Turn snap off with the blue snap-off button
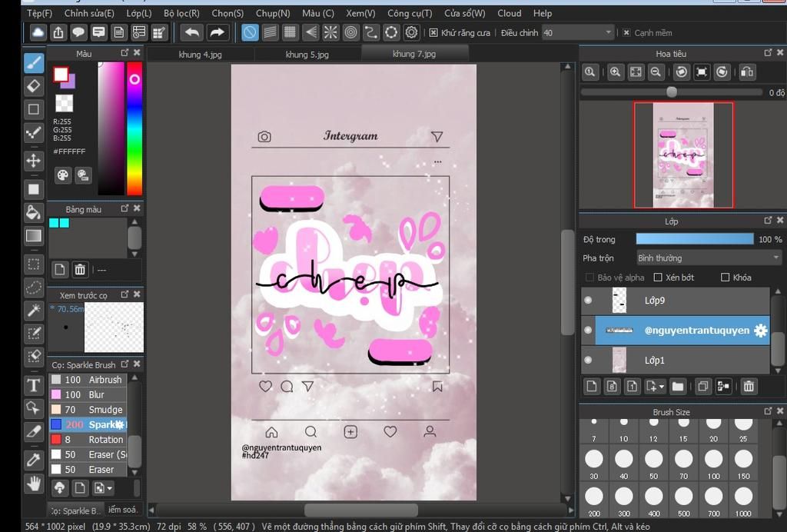Screen dimensions: 787x532 250,32
